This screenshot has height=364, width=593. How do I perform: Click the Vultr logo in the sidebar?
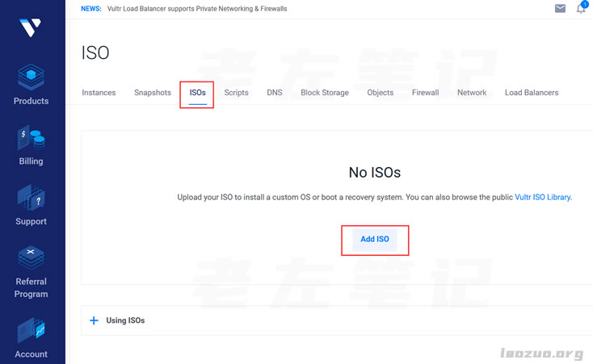tap(30, 27)
